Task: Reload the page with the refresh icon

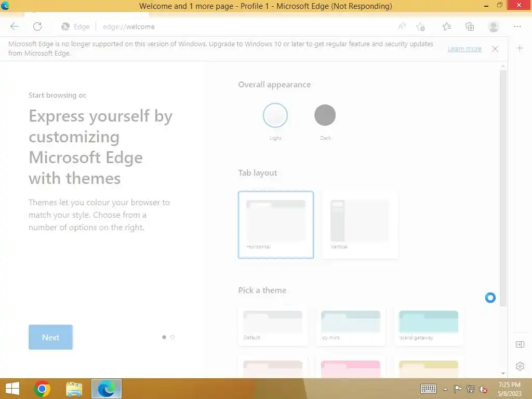Action: 37,26
